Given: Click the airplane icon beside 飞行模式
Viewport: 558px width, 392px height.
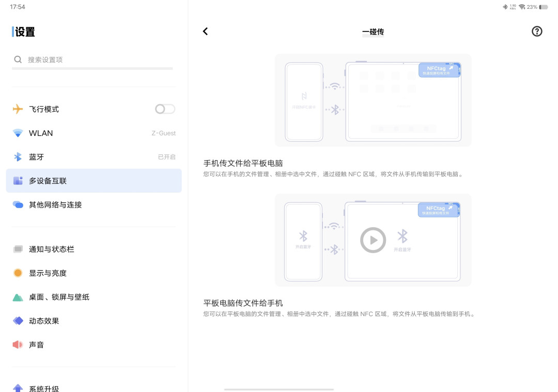Looking at the screenshot, I should click(18, 109).
